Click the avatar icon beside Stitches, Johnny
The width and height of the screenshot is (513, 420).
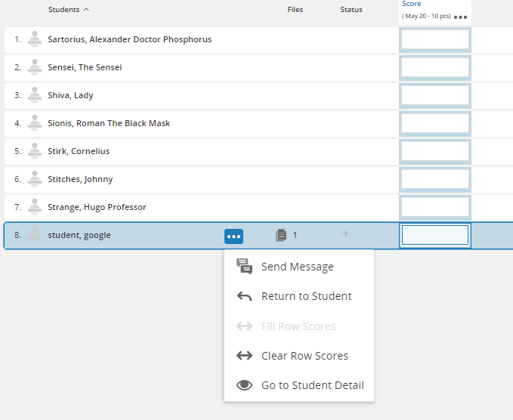pyautogui.click(x=34, y=179)
